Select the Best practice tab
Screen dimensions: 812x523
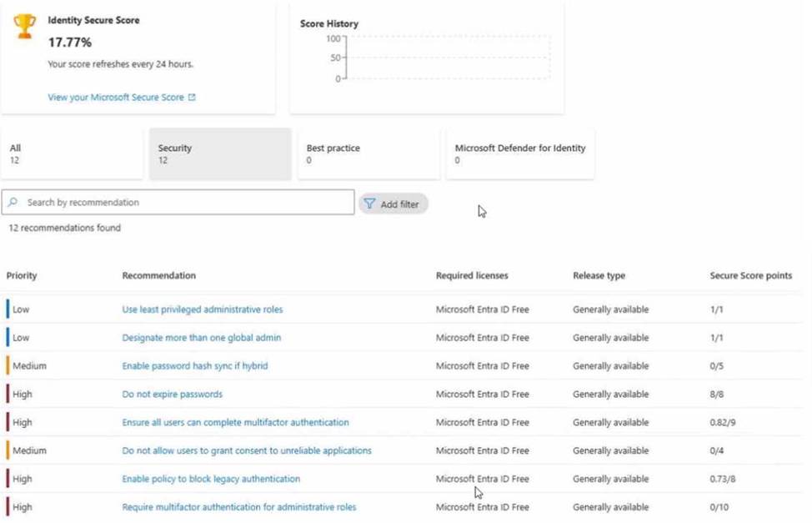click(368, 153)
